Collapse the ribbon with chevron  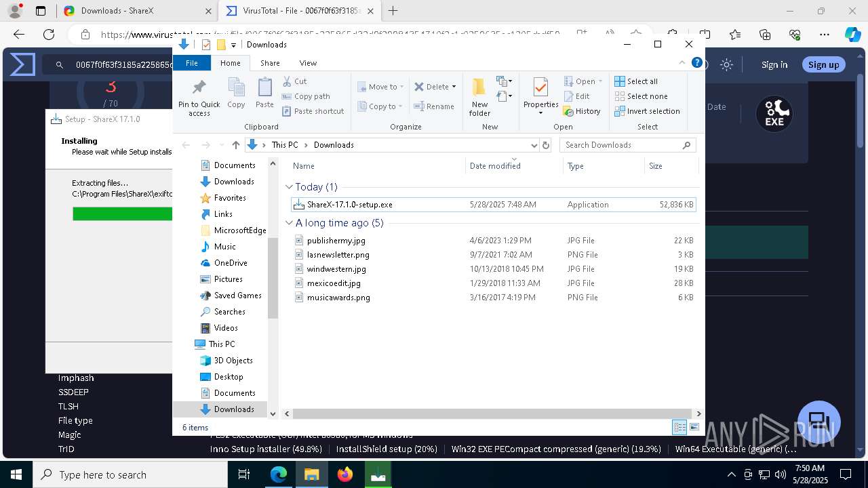682,62
